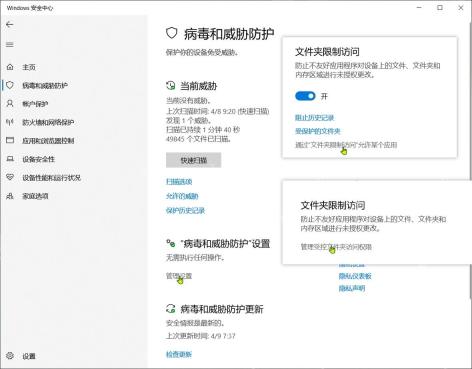Click the 管理设置 link

pyautogui.click(x=179, y=276)
